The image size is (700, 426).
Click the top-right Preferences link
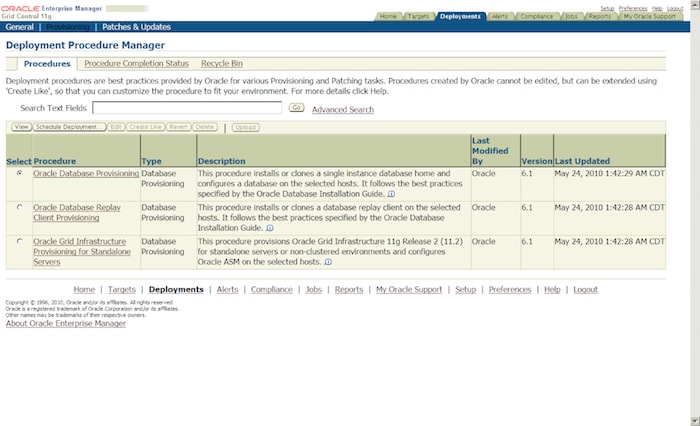point(633,8)
